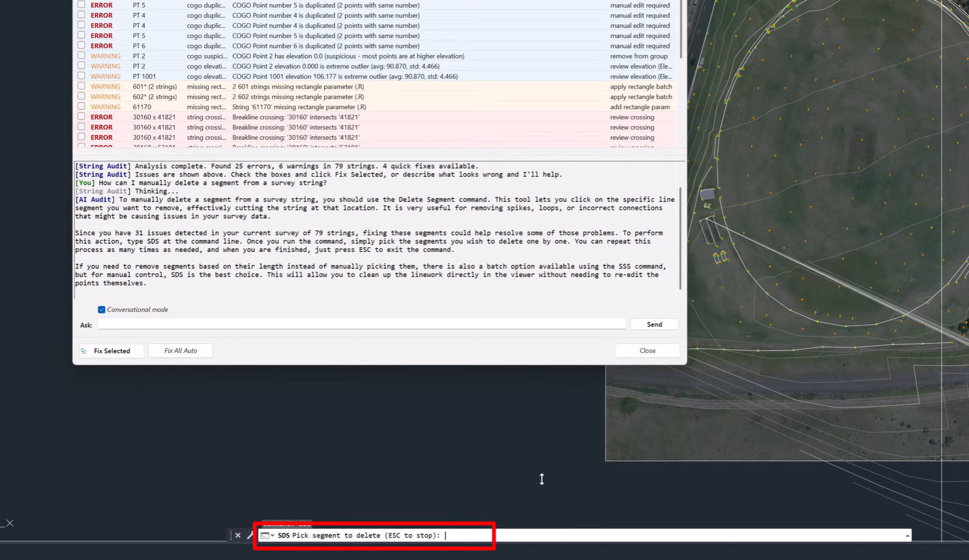Click the '602* (2 strings)' cell
969x560 pixels.
tap(155, 97)
